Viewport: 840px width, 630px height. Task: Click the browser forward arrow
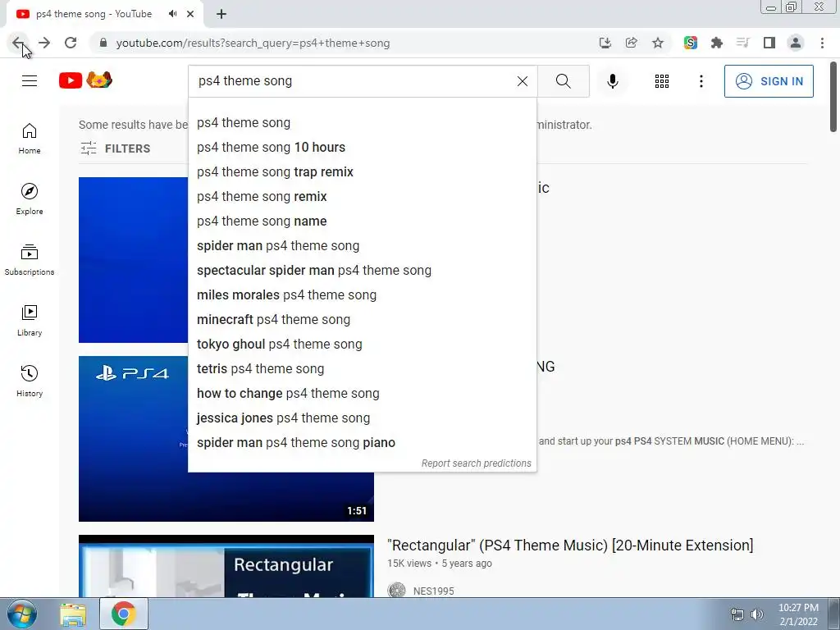(44, 43)
